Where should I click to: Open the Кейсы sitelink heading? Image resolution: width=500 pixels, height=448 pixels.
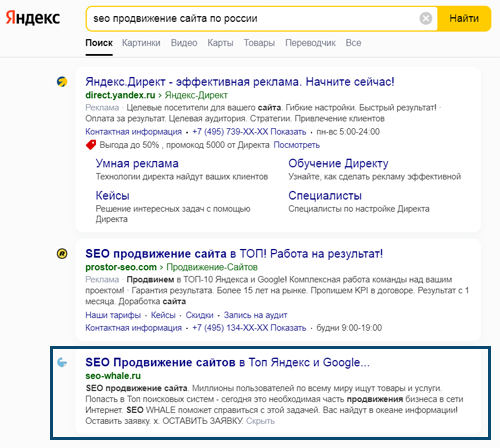[x=113, y=196]
